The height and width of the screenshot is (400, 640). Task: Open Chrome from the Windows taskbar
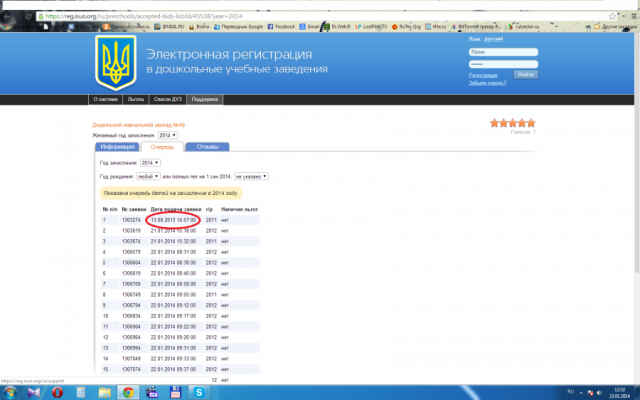pyautogui.click(x=127, y=393)
